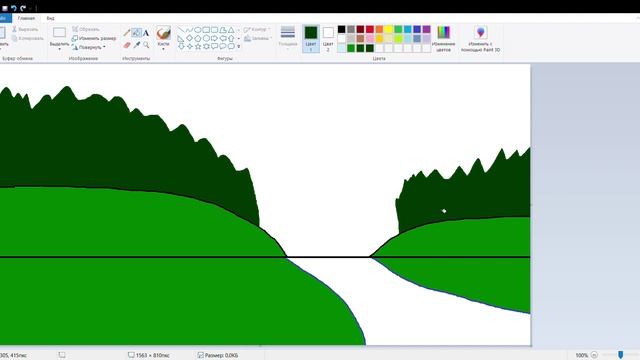Choose the left arrow shape
The height and width of the screenshot is (360, 640).
tap(223, 38)
